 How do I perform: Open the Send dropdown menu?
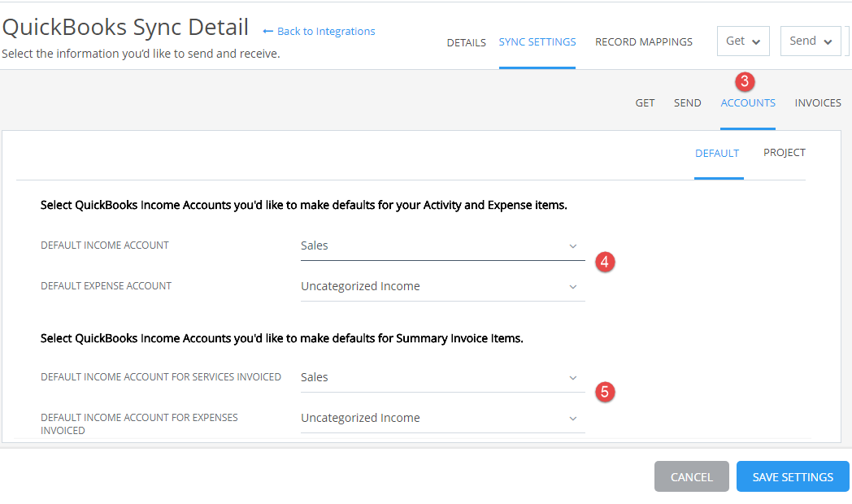(810, 40)
